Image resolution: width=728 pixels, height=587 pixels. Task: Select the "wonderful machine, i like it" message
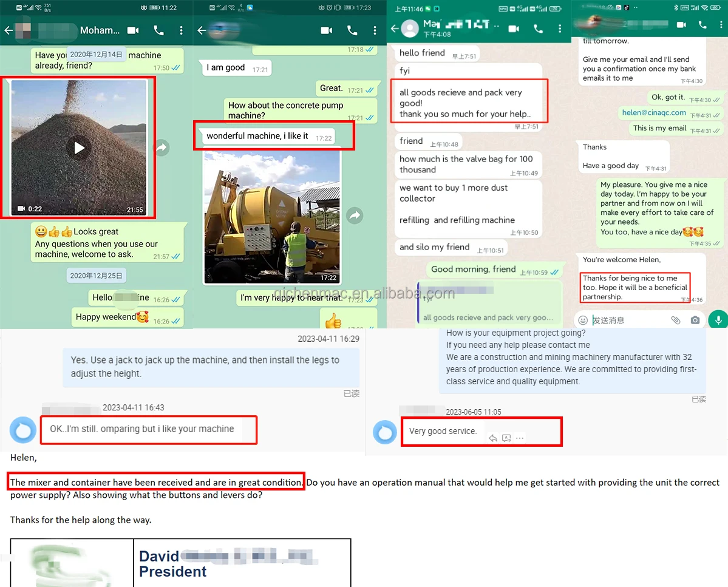pyautogui.click(x=269, y=136)
